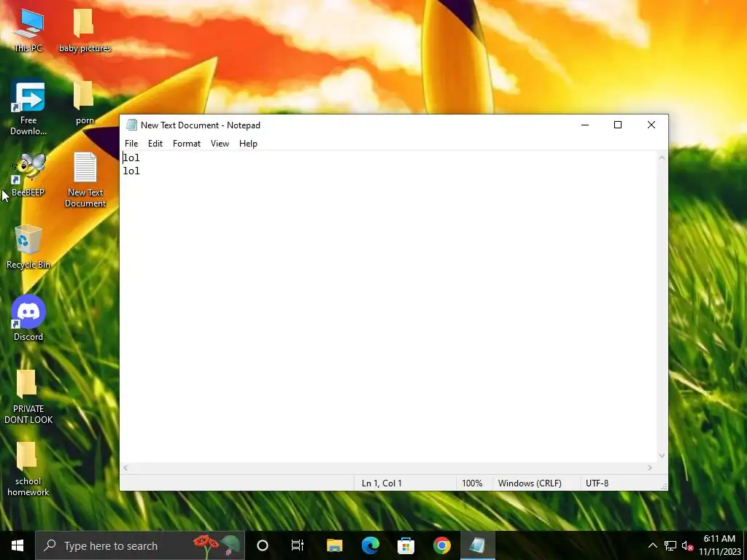Click the horizontal scrollbar right arrow
Viewport: 747px width, 560px height.
tap(650, 467)
